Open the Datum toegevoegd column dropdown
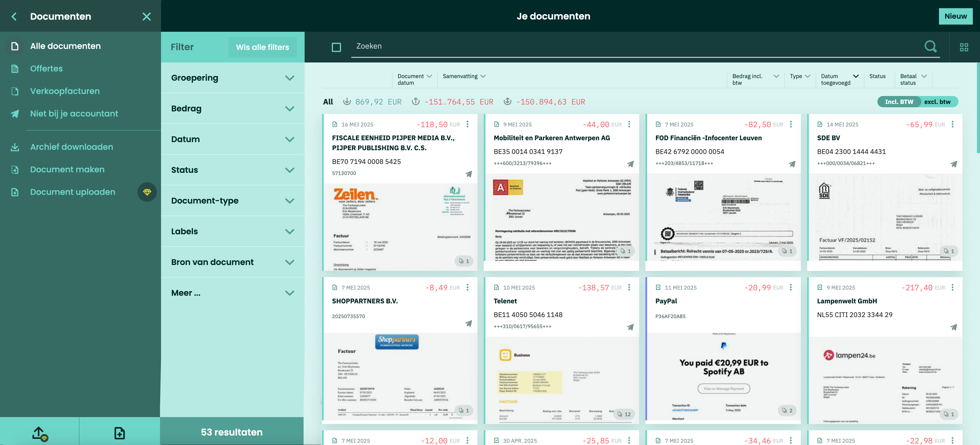 point(856,76)
